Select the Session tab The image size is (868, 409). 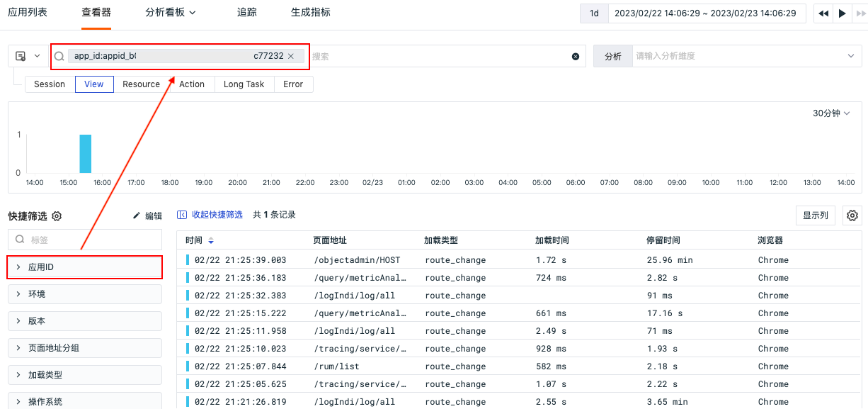coord(50,84)
